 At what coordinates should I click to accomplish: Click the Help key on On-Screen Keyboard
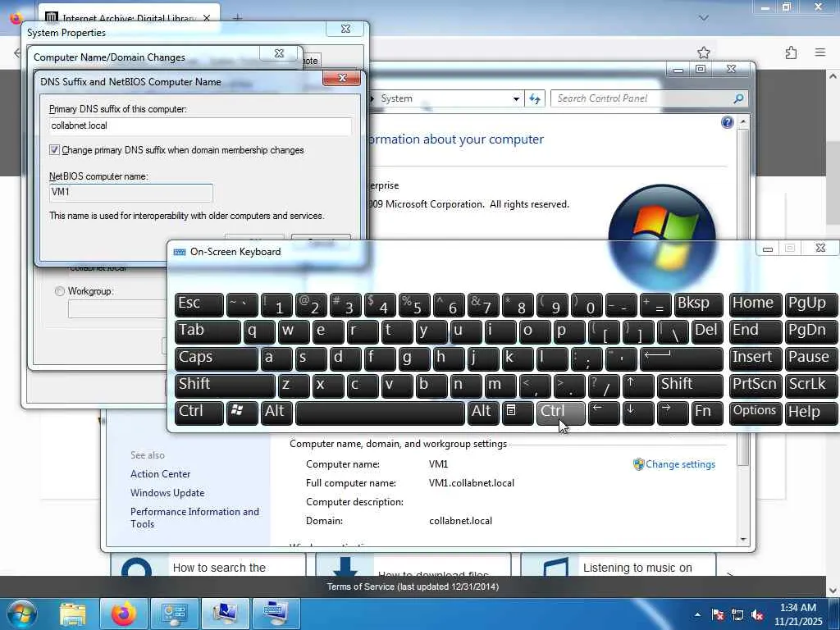click(x=810, y=413)
